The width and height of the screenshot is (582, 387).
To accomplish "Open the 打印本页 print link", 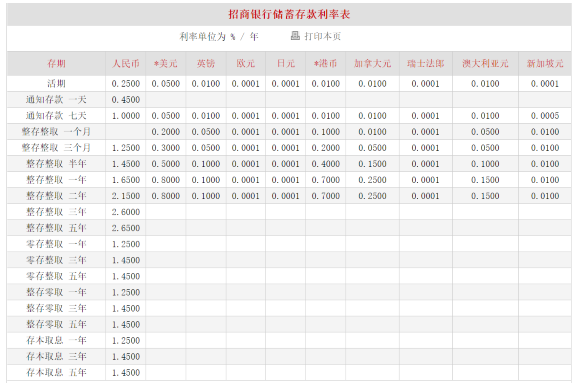I will pyautogui.click(x=323, y=36).
